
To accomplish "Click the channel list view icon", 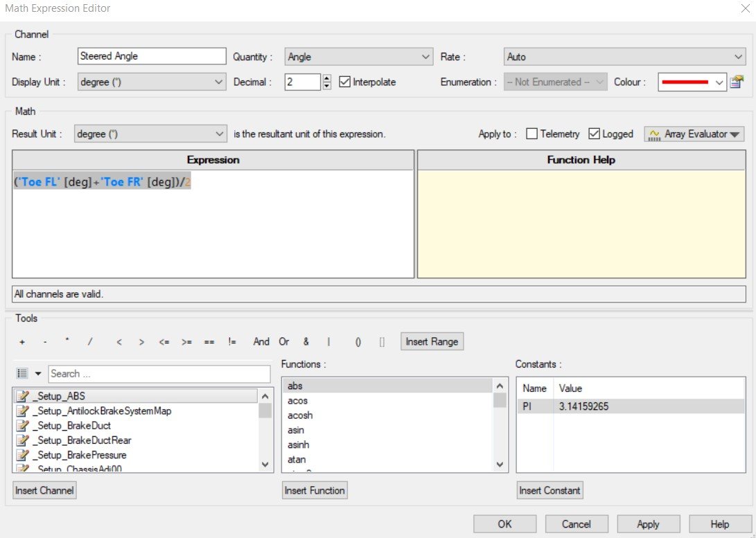I will [22, 374].
